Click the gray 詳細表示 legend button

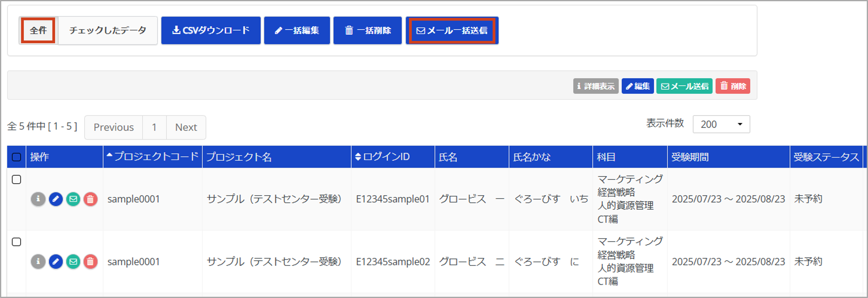(595, 86)
